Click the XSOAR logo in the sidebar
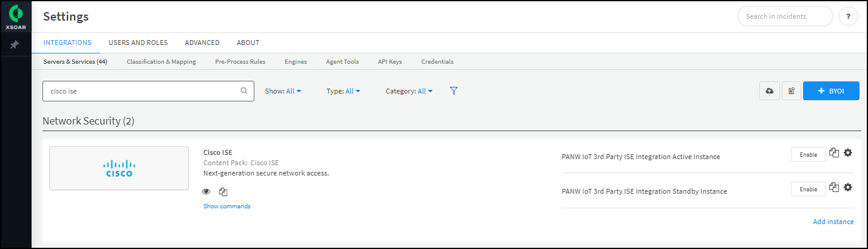The height and width of the screenshot is (249, 868). pyautogui.click(x=15, y=17)
